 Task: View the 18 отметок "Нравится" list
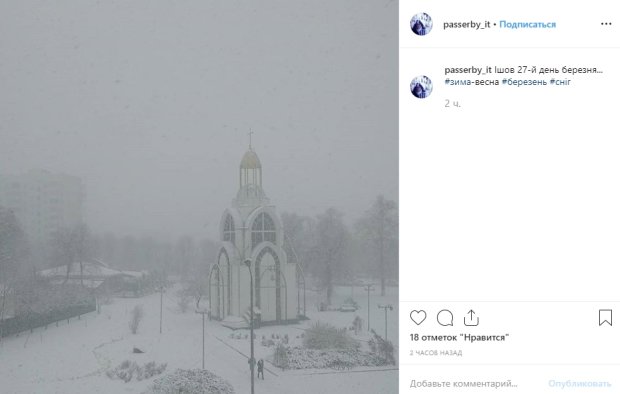[x=459, y=338]
